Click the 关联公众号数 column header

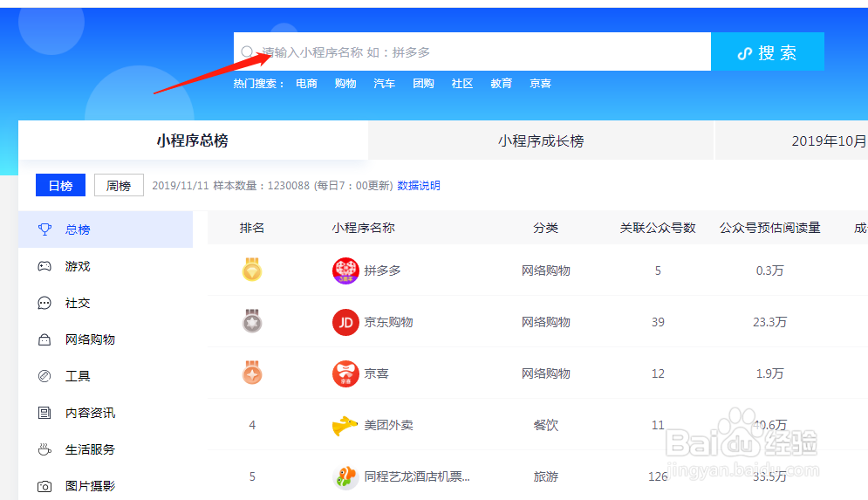[x=658, y=228]
